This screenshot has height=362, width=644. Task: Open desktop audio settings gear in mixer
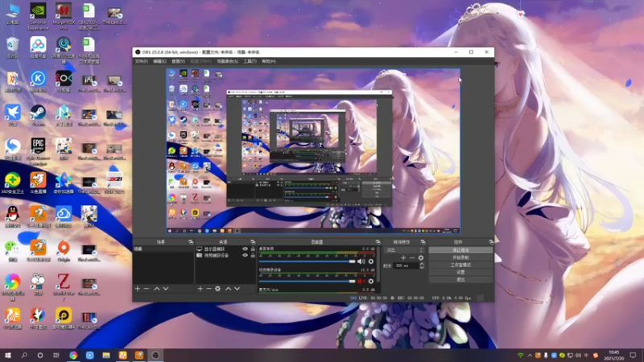pyautogui.click(x=371, y=261)
